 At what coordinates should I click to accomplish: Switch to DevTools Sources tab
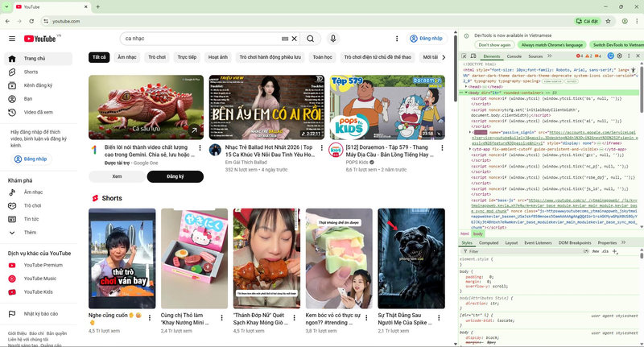535,56
